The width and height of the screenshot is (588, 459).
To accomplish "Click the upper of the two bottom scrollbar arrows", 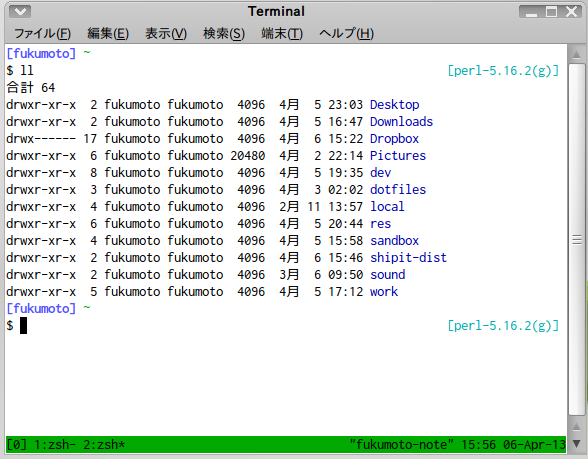I will [576, 427].
